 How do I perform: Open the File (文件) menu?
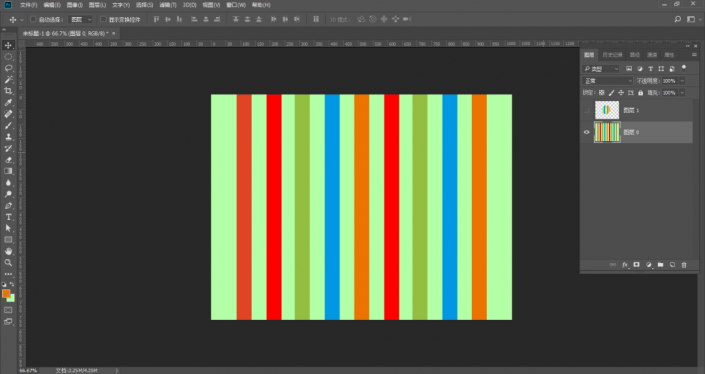(28, 5)
